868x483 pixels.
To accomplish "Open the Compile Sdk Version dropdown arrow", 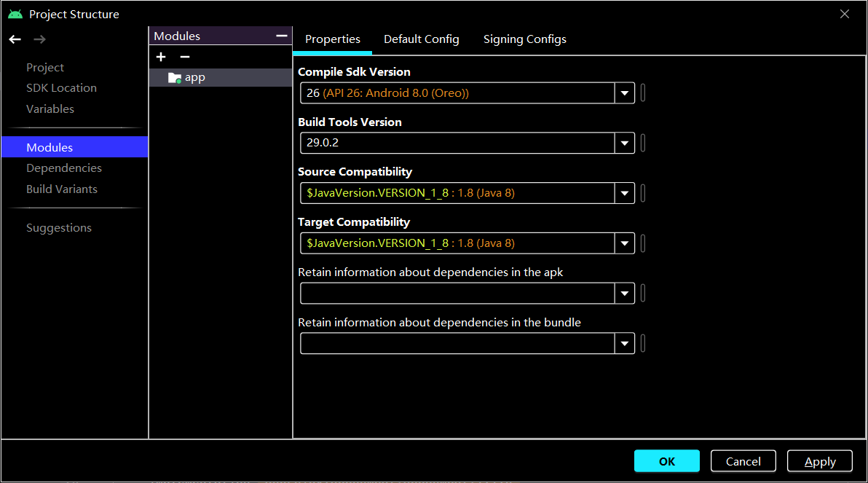I will (625, 93).
